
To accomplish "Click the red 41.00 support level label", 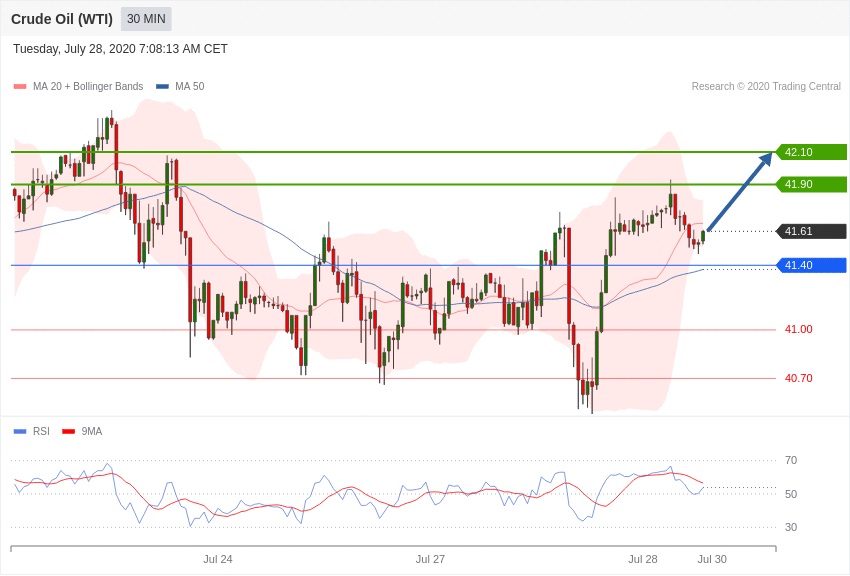I will 799,329.
